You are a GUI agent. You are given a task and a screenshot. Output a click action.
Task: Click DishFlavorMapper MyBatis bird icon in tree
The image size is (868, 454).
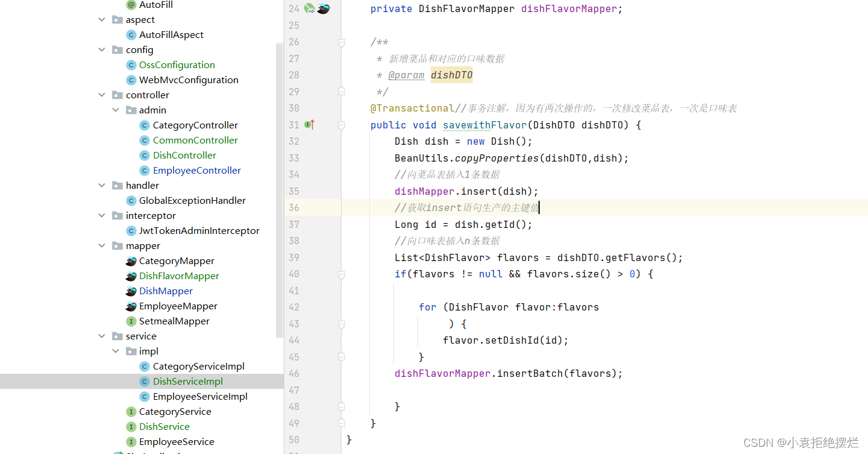[x=131, y=276]
